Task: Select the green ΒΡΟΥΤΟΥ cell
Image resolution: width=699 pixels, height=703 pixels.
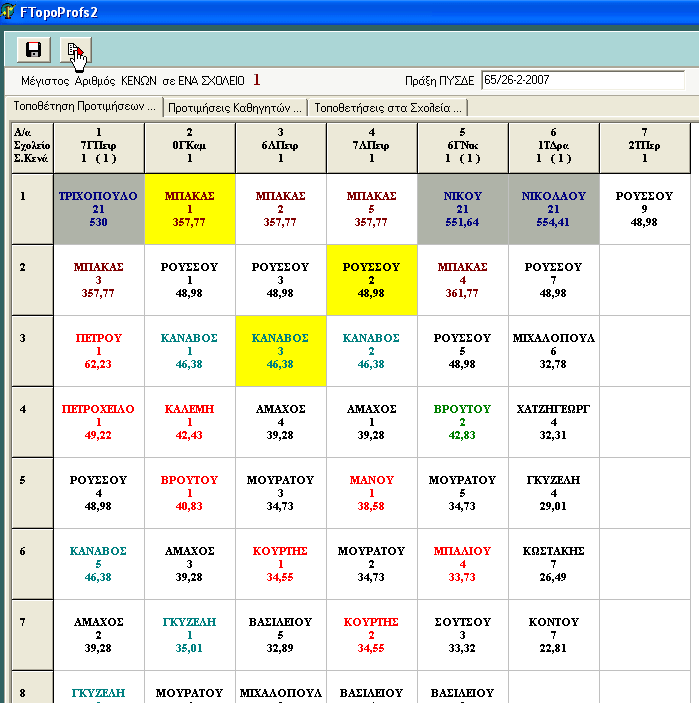Action: pos(462,421)
